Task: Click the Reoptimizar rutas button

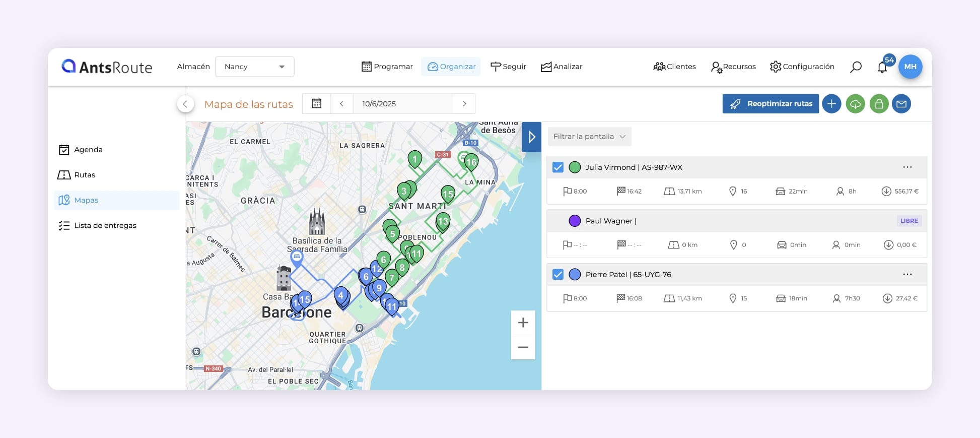Action: pyautogui.click(x=771, y=104)
